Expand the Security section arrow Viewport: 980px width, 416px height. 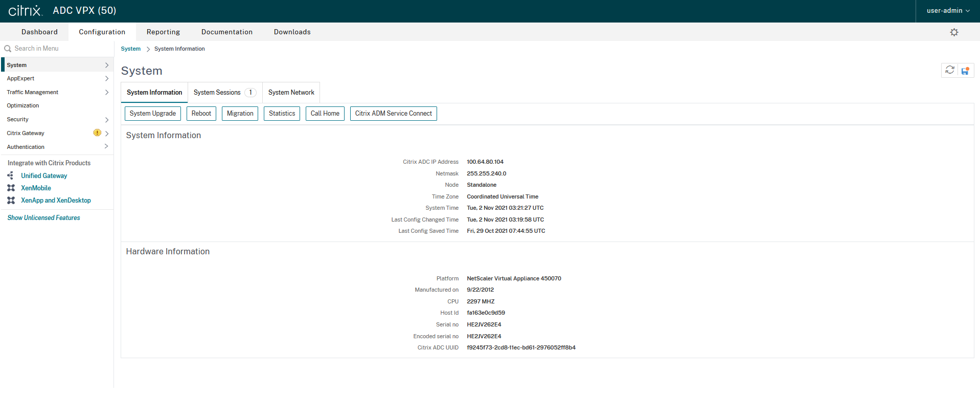[x=106, y=120]
